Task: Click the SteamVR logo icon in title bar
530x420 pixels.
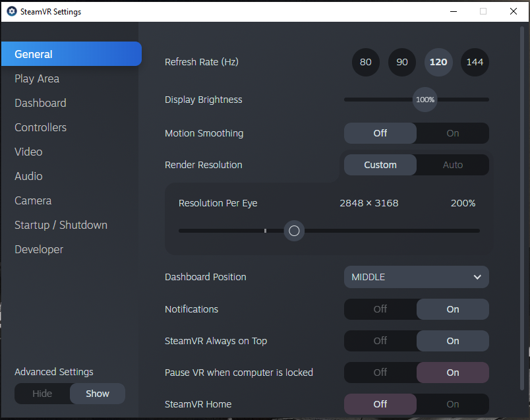Action: point(12,11)
